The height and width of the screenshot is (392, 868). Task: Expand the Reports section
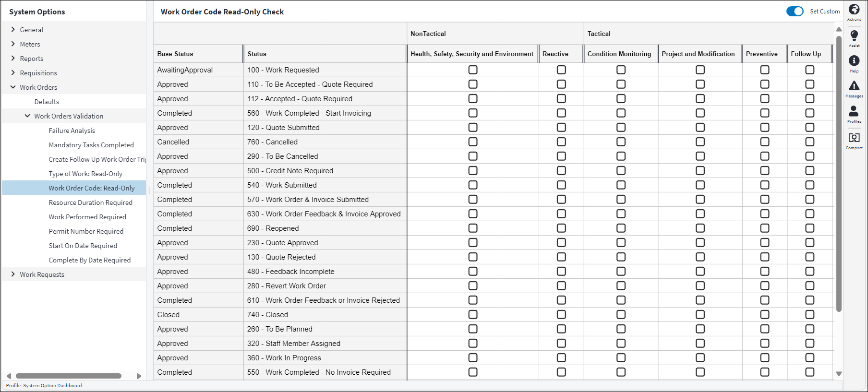pos(33,58)
